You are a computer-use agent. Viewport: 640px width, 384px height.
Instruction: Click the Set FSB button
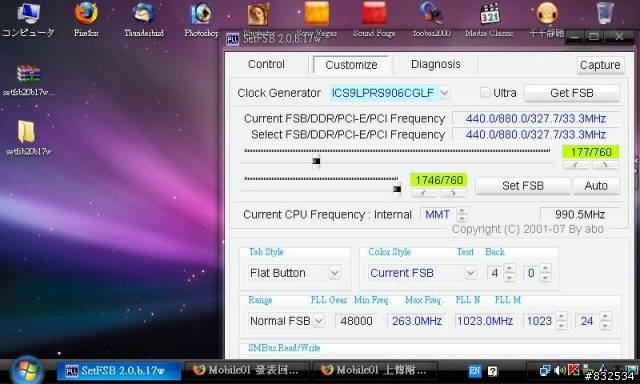point(522,186)
